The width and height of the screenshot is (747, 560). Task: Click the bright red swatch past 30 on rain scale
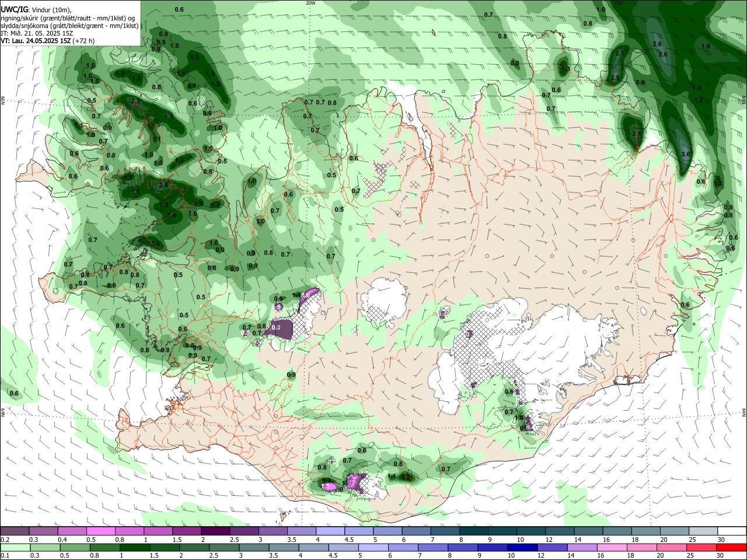(732, 548)
